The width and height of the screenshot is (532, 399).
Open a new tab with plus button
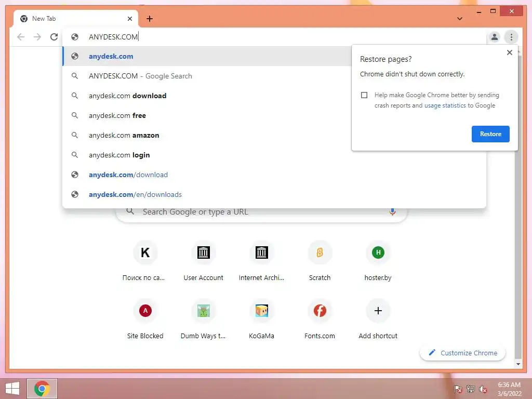(150, 19)
